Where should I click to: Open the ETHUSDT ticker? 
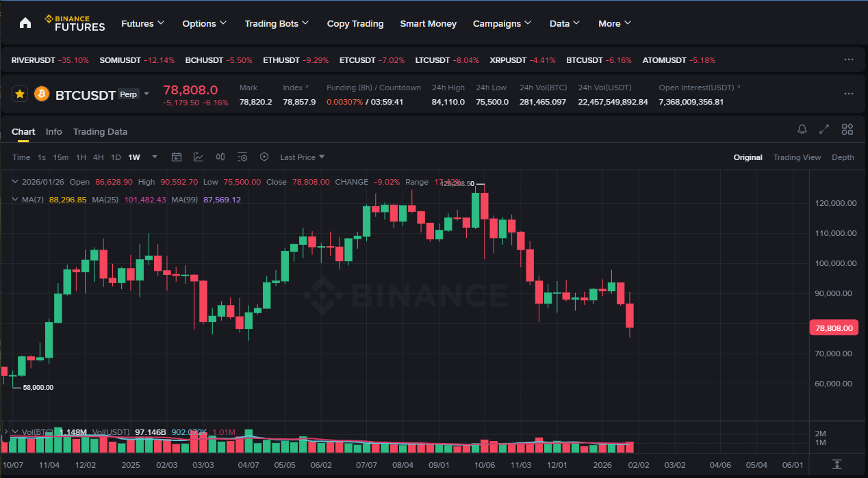click(x=296, y=60)
